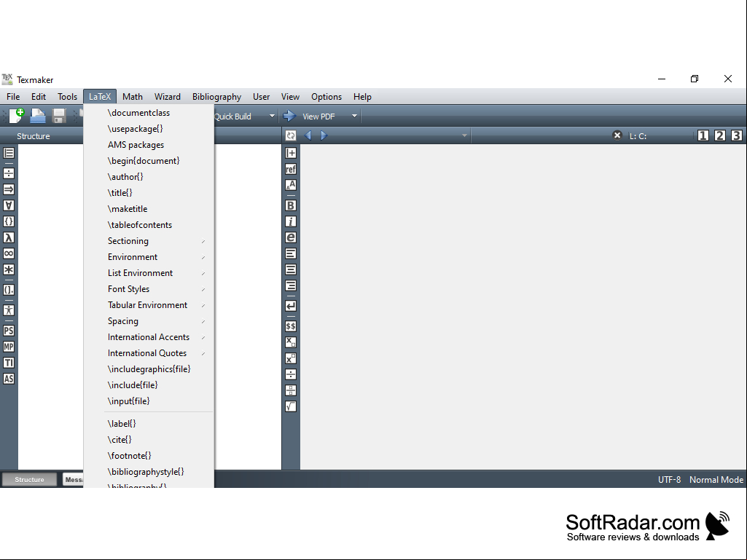Open the arrow symbols panel
The width and height of the screenshot is (747, 560).
[x=9, y=189]
